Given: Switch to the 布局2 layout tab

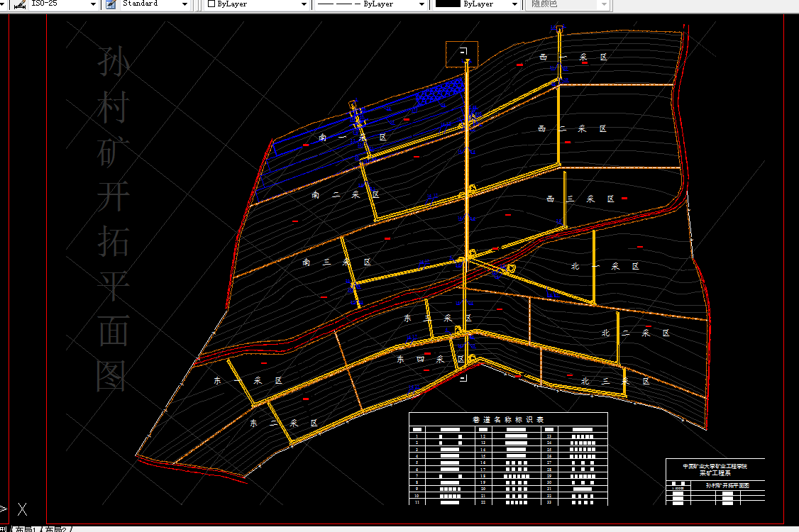Looking at the screenshot, I should (x=56, y=529).
